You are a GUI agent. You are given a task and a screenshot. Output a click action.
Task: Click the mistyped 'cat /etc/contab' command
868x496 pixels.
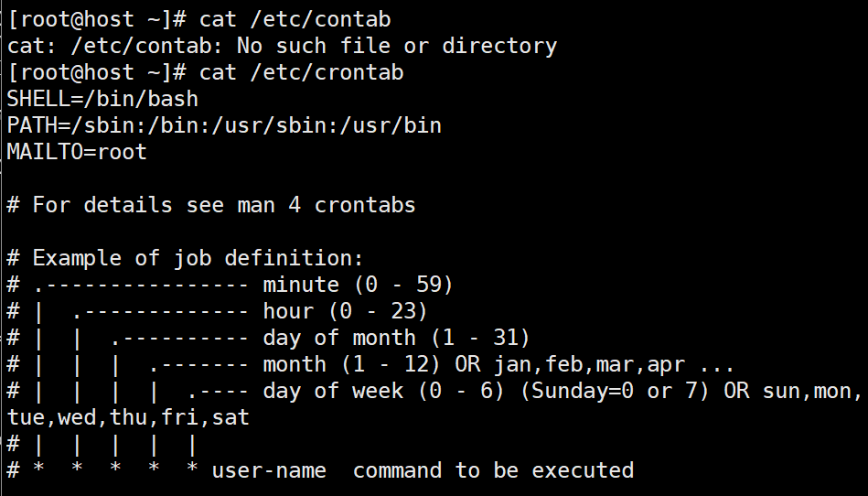point(295,20)
